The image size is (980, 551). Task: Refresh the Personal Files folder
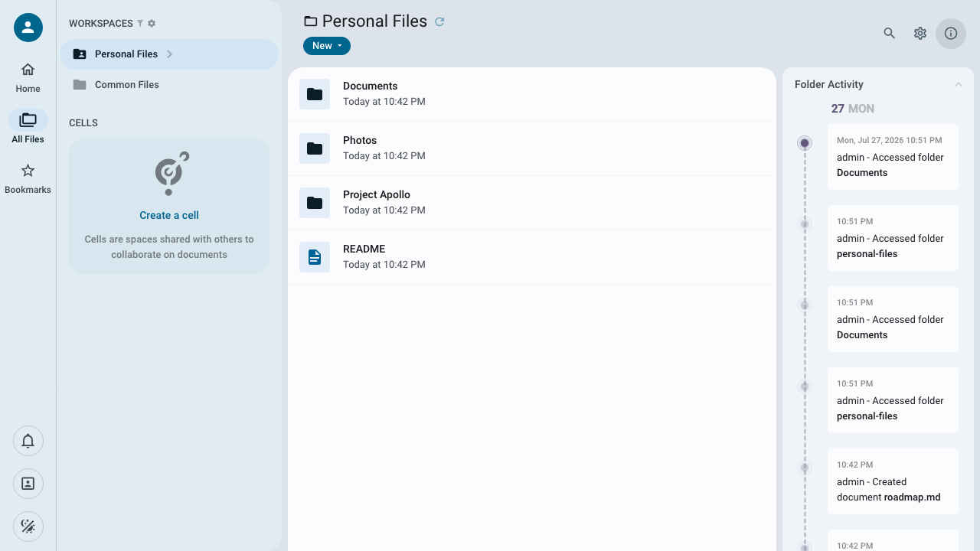point(439,21)
